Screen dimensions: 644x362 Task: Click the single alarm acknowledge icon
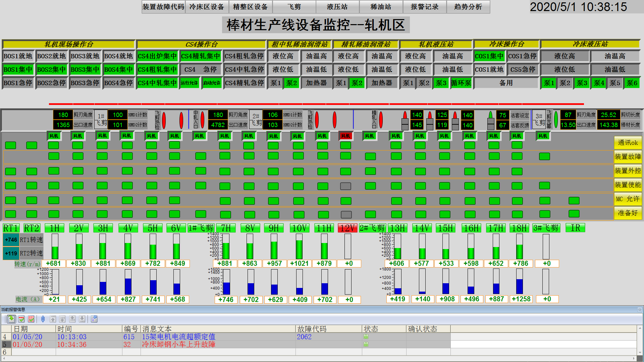[21, 319]
